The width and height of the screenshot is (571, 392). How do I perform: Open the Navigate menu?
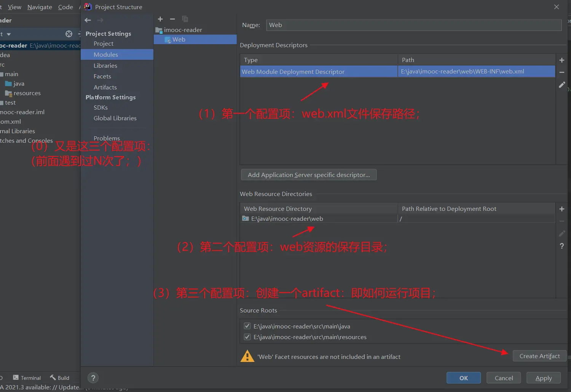click(x=40, y=7)
